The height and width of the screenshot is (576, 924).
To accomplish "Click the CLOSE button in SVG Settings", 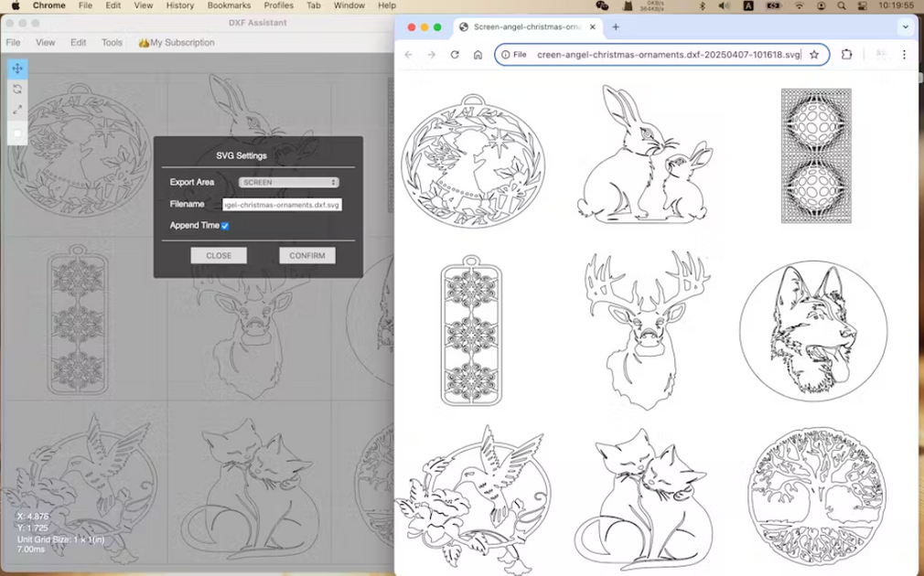I will point(218,256).
